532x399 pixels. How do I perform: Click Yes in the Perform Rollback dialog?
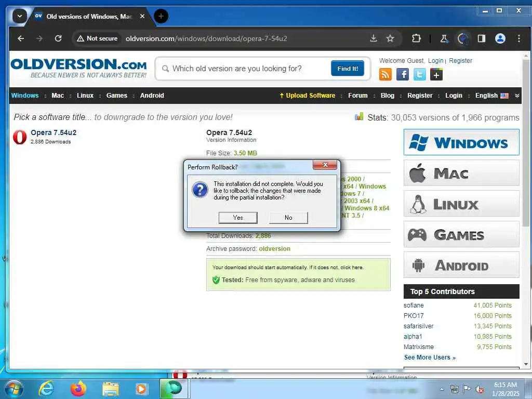(238, 218)
